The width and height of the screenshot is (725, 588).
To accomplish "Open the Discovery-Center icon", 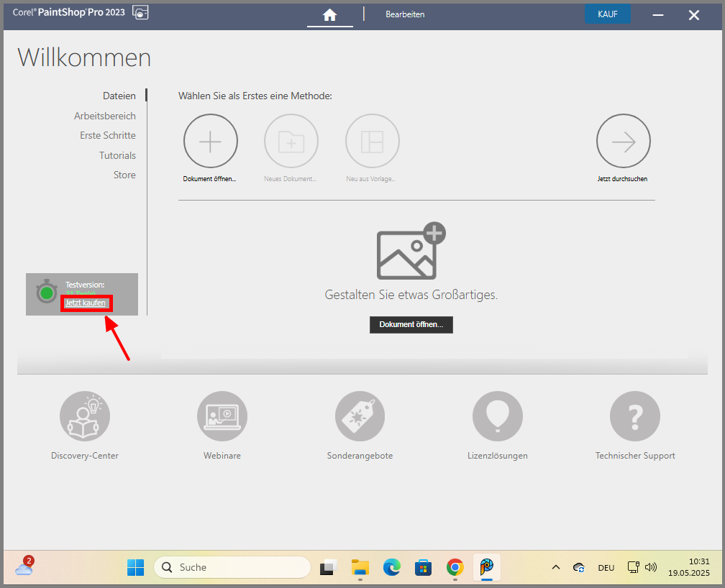I will click(84, 415).
